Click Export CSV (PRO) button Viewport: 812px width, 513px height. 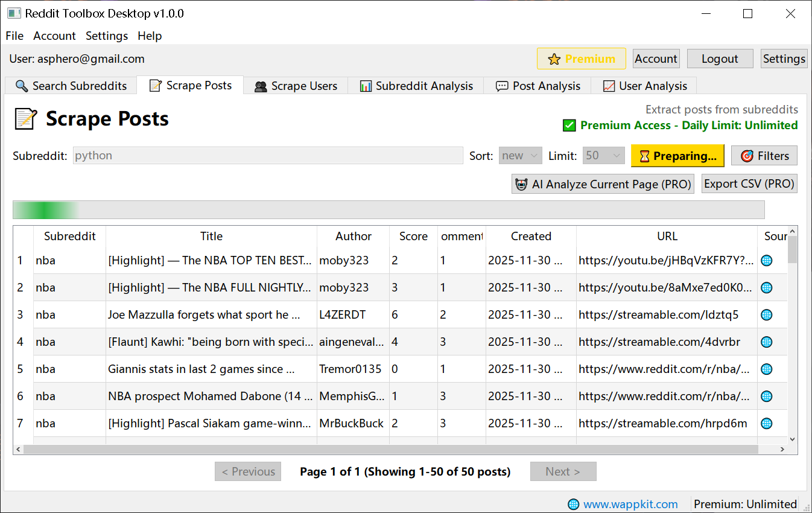(750, 184)
